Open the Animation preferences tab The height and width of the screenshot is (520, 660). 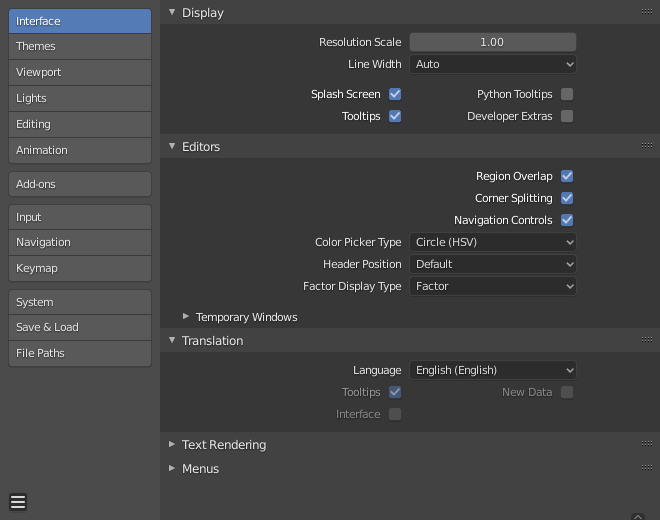(x=80, y=150)
